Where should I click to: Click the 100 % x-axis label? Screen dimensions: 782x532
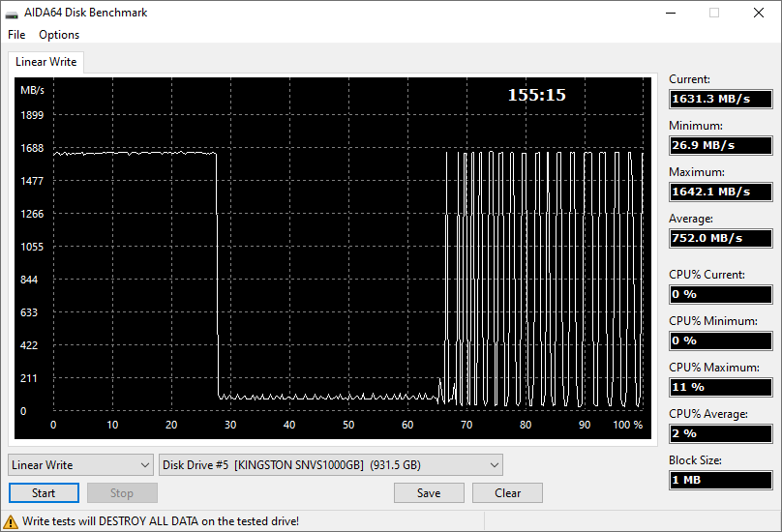coord(627,425)
